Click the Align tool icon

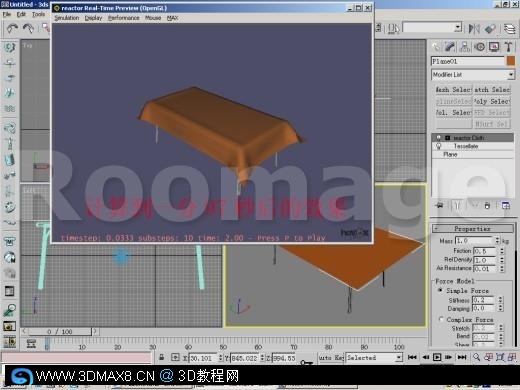pos(490,29)
